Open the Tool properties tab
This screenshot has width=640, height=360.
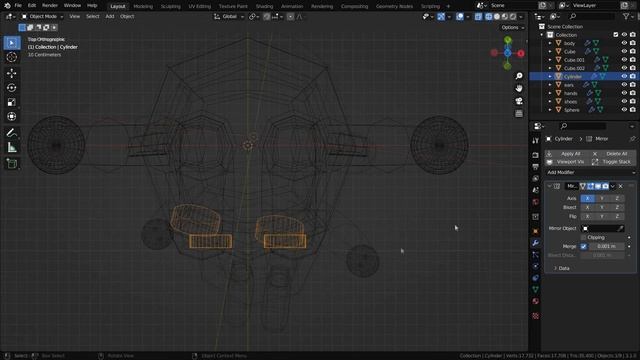[x=536, y=141]
